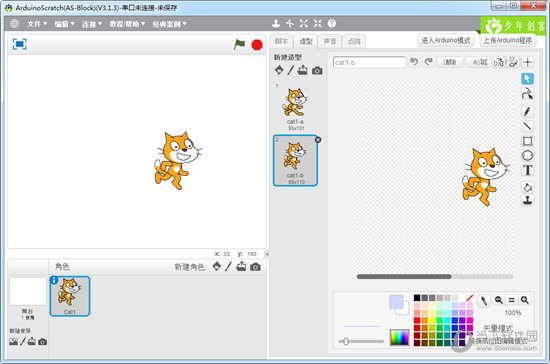Open the 编辑 menu

tap(64, 24)
